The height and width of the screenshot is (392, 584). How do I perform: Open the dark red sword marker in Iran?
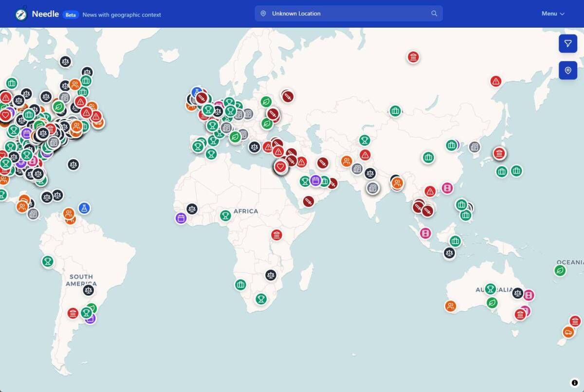(x=323, y=162)
